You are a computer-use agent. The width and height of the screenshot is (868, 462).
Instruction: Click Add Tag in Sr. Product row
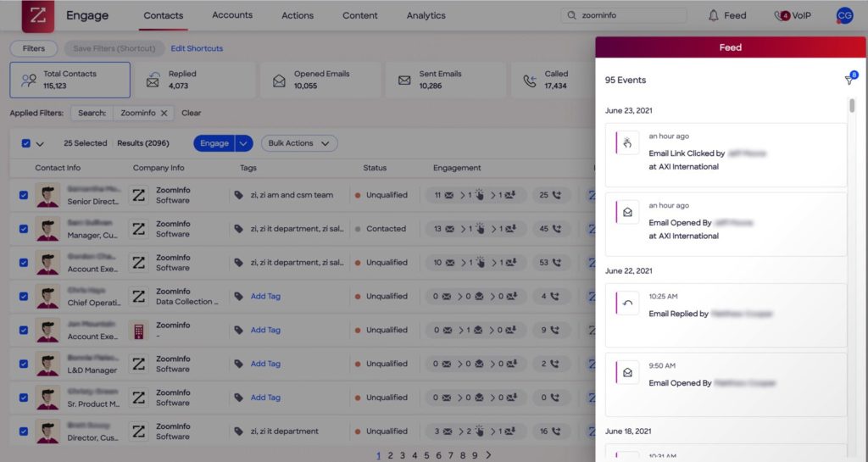(265, 398)
